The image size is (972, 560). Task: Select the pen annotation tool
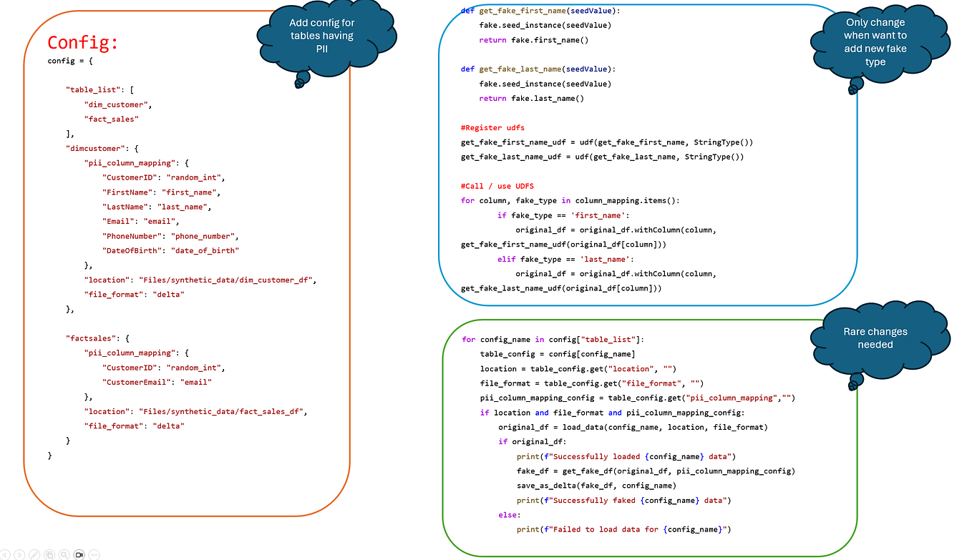pos(34,554)
